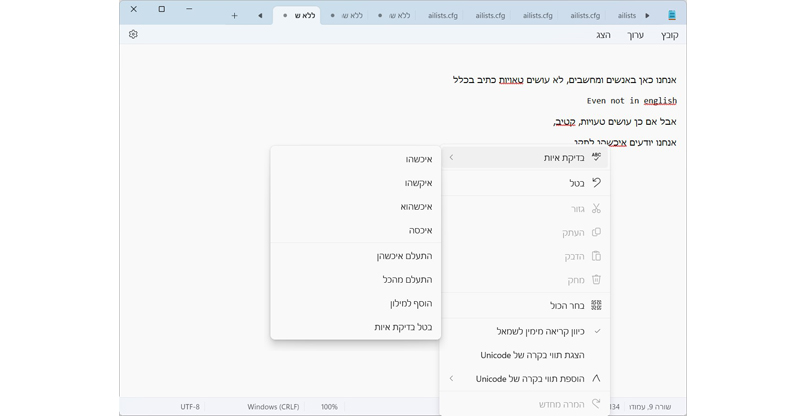Click the select all grid icon
This screenshot has width=806, height=416.
[596, 305]
